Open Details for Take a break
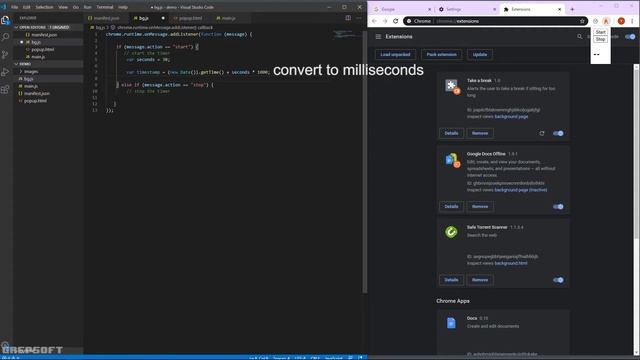Screen dimensions: 640x360 [x=451, y=133]
